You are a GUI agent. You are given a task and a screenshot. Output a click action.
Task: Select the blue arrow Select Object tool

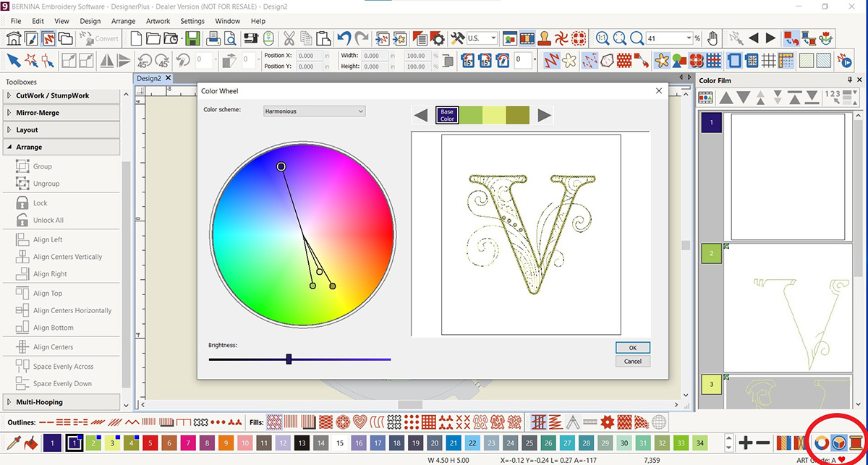click(13, 60)
